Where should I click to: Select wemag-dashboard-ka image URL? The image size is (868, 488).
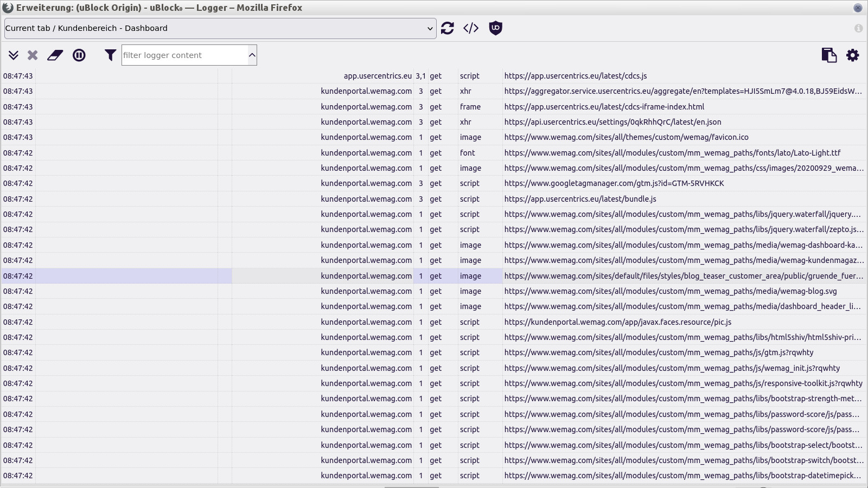tap(684, 245)
